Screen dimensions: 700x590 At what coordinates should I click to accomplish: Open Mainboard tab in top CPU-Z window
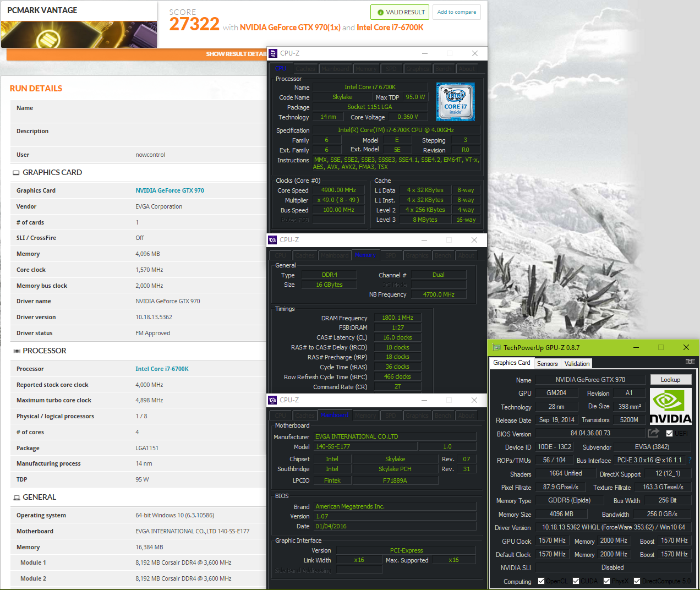[x=335, y=69]
